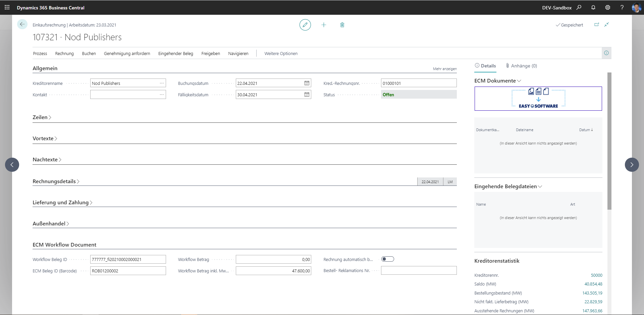Viewport: 644px width, 315px height.
Task: Open the Prozess menu
Action: (x=40, y=54)
